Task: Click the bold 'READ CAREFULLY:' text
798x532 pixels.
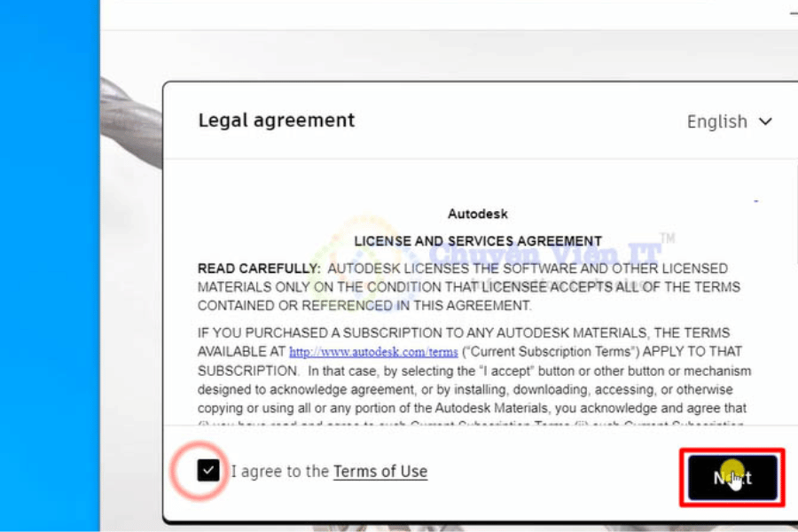Action: [x=257, y=269]
